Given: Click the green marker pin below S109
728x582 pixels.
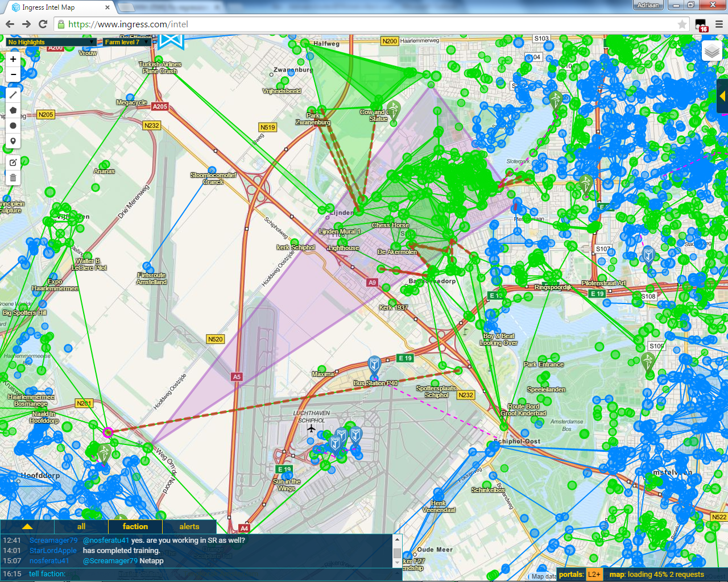Looking at the screenshot, I should (x=648, y=361).
